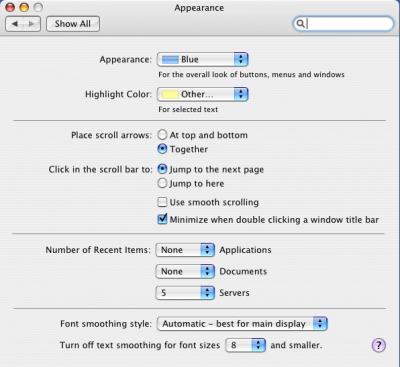Image resolution: width=400 pixels, height=367 pixels.
Task: Click the magnifying glass search icon
Action: [300, 24]
